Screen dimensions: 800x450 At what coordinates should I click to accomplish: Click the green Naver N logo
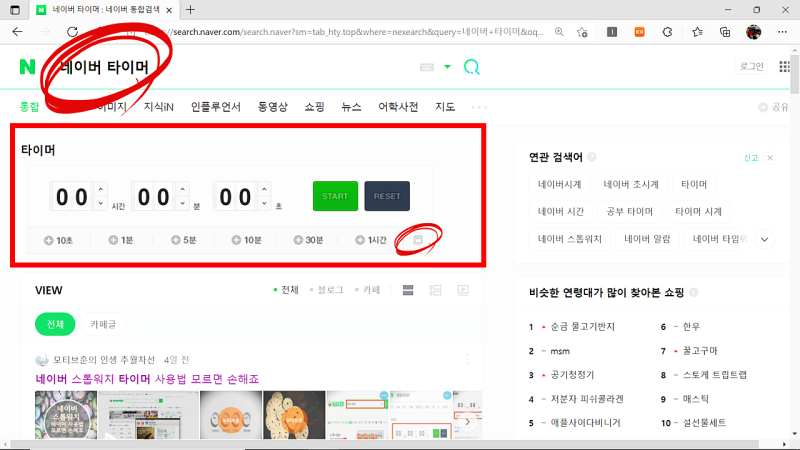click(x=28, y=67)
